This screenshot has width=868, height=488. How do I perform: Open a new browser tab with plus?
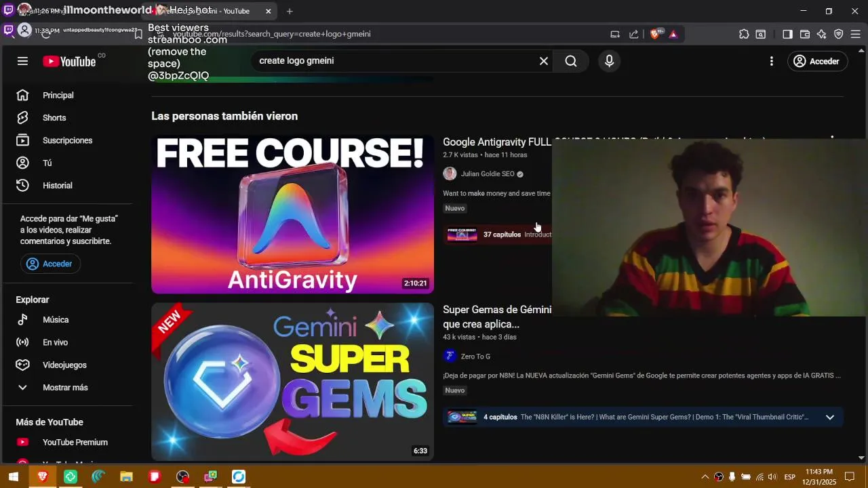[x=290, y=11]
